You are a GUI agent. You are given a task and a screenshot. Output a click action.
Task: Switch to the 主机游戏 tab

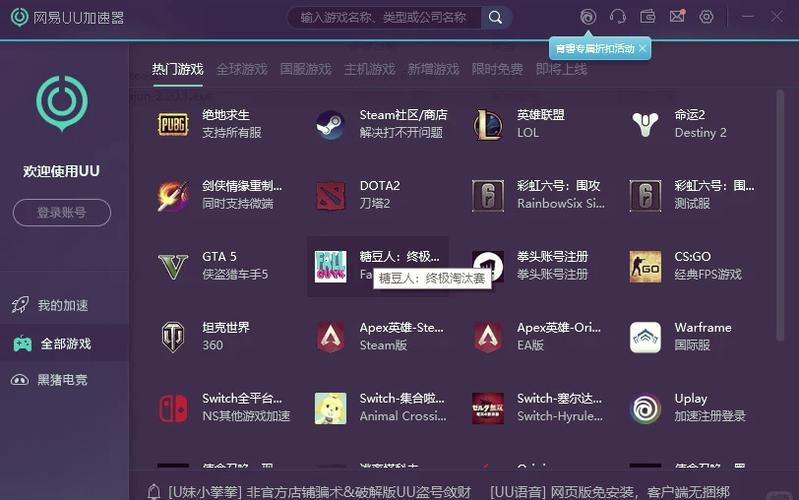point(369,69)
